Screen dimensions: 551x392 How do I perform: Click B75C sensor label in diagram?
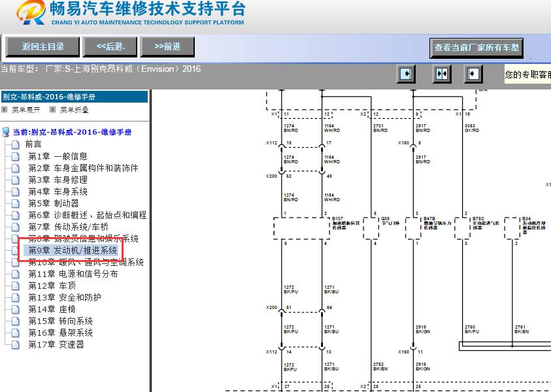[486, 223]
